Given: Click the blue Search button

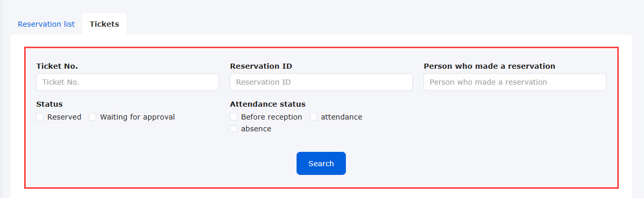Looking at the screenshot, I should (x=321, y=164).
